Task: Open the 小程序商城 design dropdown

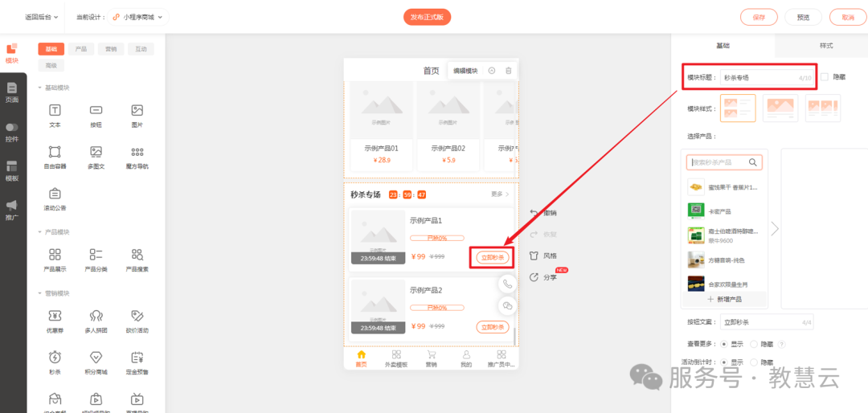Action: point(137,16)
